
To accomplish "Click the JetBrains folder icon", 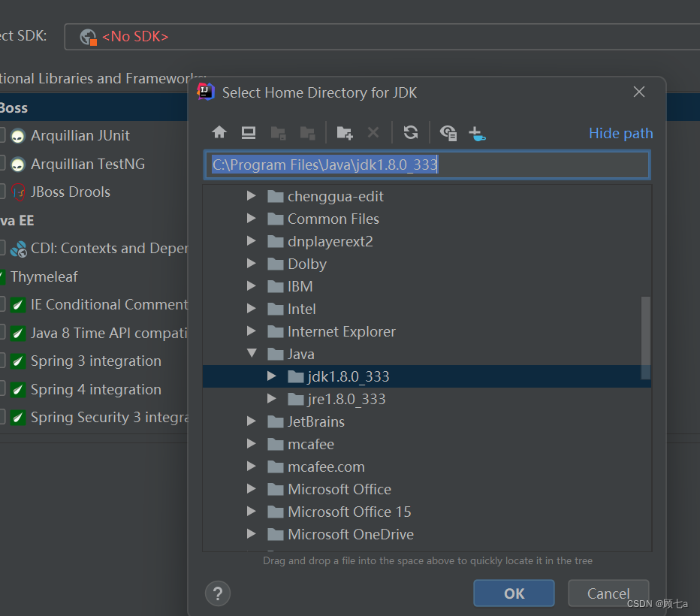I will (x=276, y=422).
